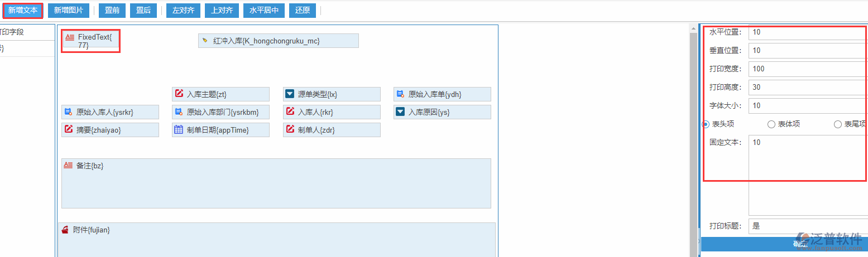Click the 字体大小 input field
Screen dimensions: 868x257
[x=808, y=106]
